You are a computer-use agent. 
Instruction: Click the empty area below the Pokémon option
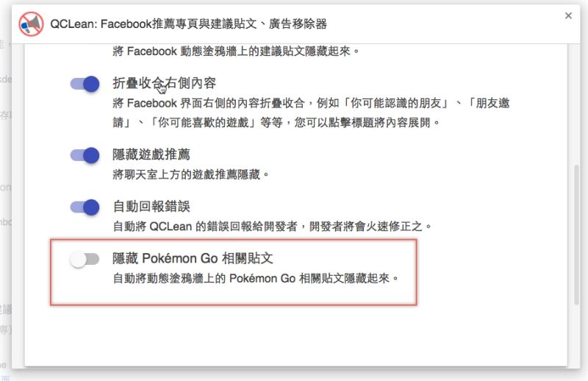tap(296, 335)
